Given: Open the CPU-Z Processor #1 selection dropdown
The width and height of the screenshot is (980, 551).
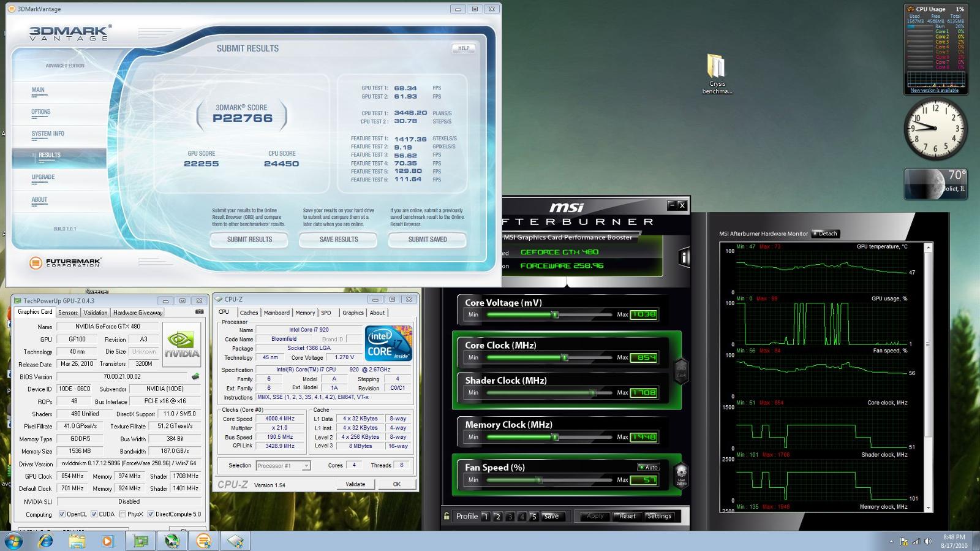Looking at the screenshot, I should pos(283,466).
